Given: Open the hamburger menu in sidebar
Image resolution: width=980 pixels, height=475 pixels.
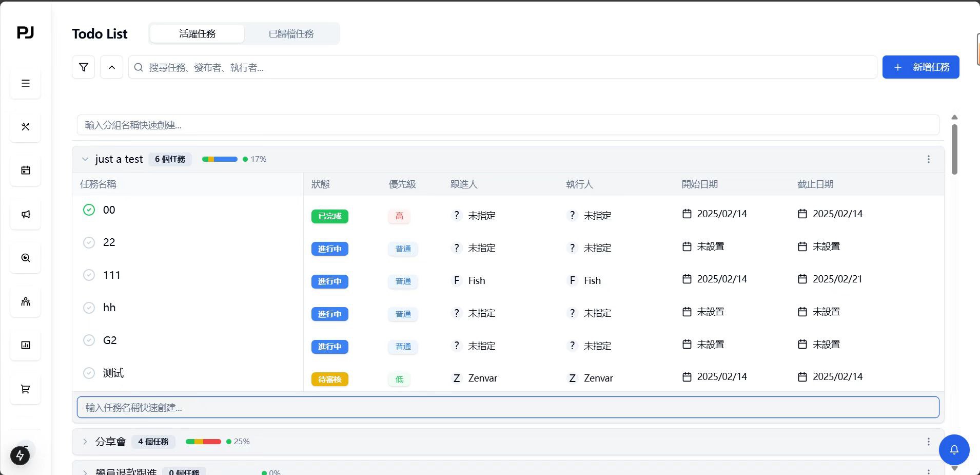Looking at the screenshot, I should coord(26,83).
